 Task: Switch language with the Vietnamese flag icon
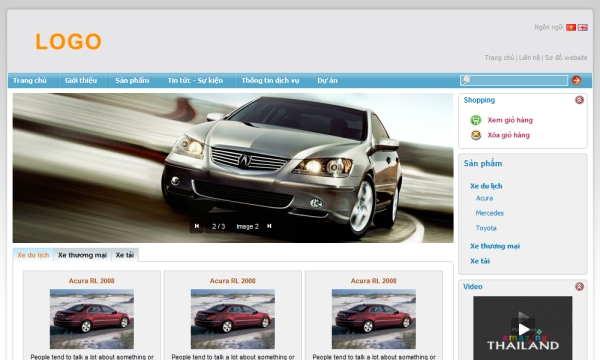pos(571,28)
